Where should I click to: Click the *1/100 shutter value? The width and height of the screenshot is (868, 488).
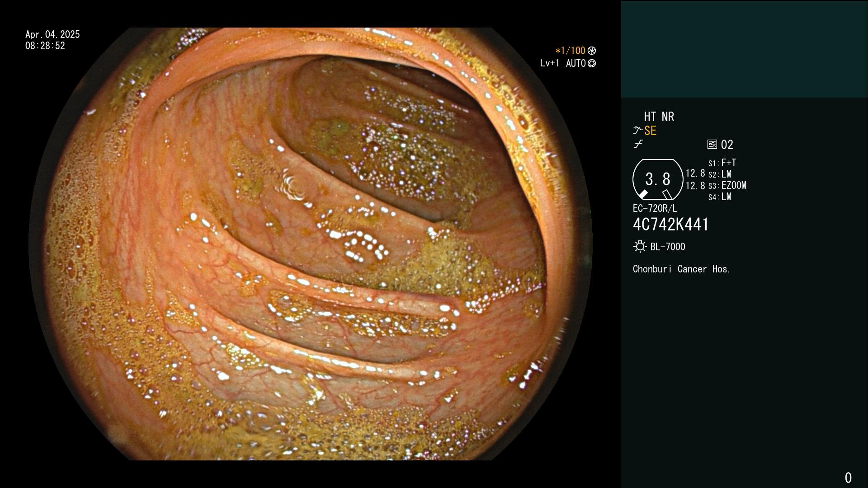[570, 51]
